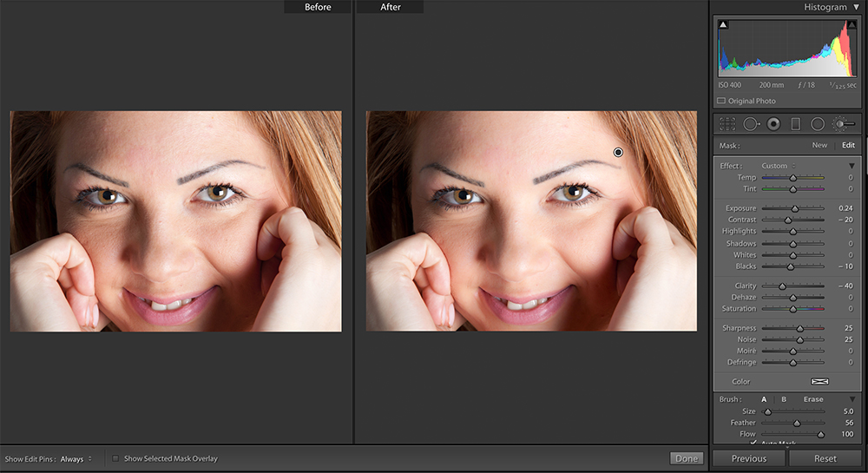Click the Clarity slider handle

pyautogui.click(x=782, y=286)
